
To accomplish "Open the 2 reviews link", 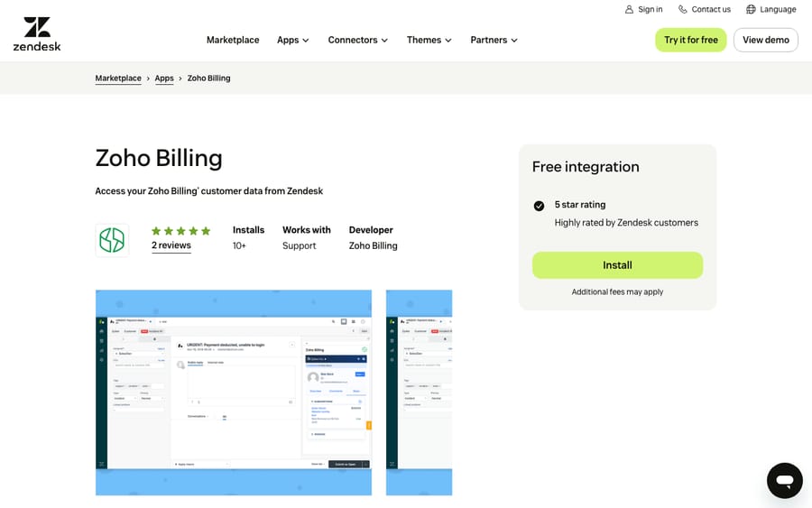I will point(171,245).
